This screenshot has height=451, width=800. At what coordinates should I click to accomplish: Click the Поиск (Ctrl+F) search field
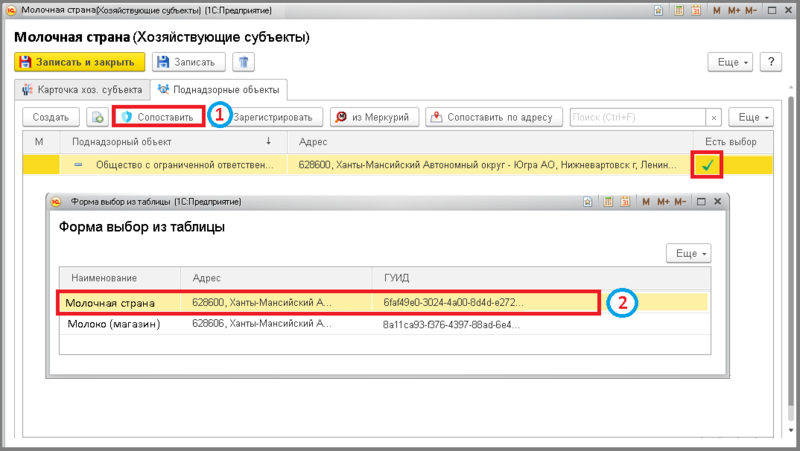click(638, 117)
